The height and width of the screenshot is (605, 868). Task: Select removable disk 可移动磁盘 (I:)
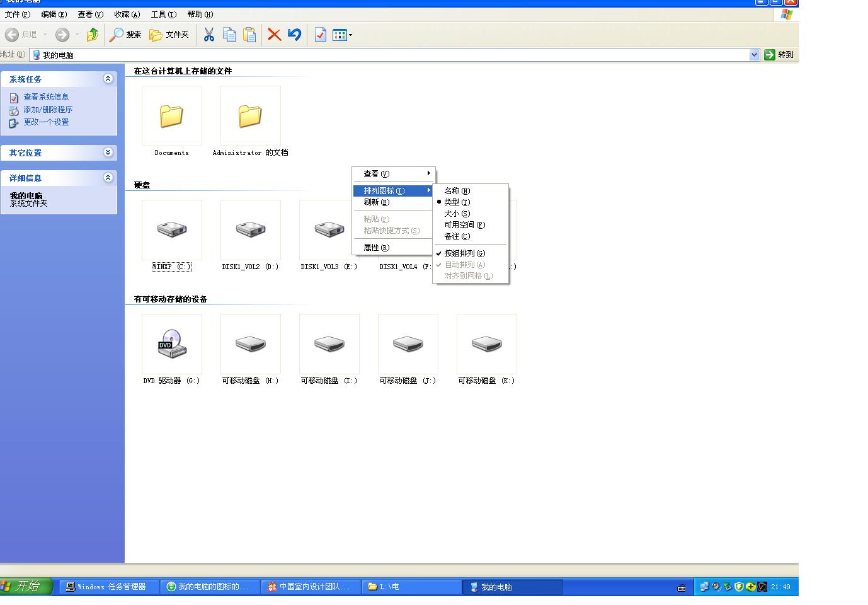tap(329, 349)
